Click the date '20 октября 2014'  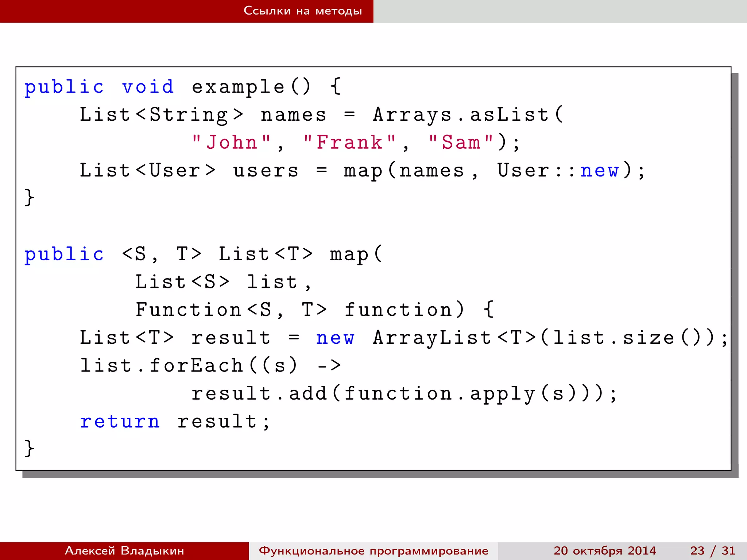point(605,551)
